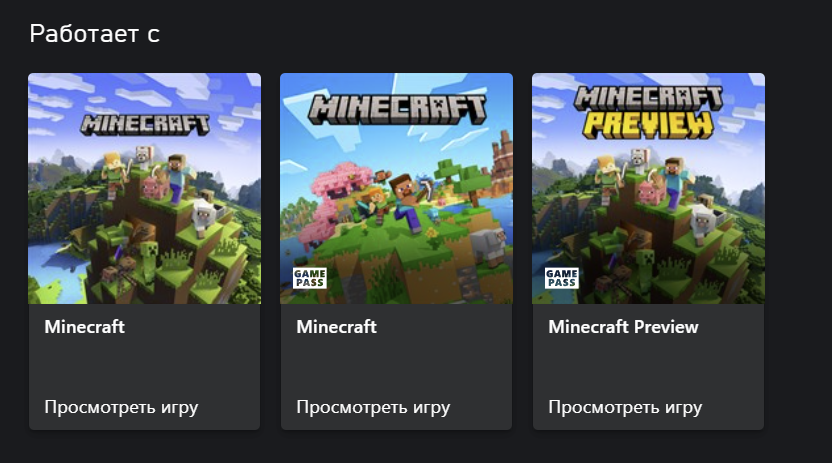Click the Game Pass badge on middle Minecraft card
832x463 pixels.
tap(310, 278)
